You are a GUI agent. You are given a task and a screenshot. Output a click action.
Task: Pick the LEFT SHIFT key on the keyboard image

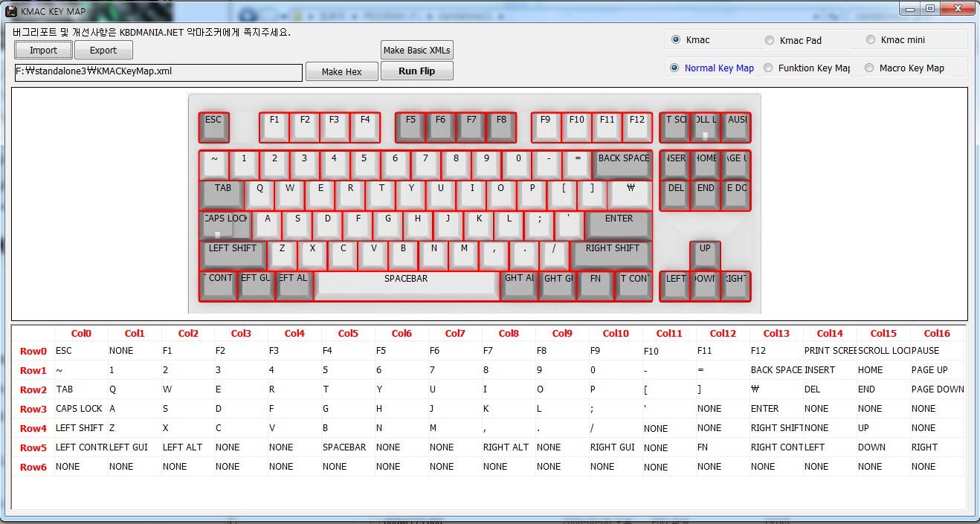pos(233,255)
